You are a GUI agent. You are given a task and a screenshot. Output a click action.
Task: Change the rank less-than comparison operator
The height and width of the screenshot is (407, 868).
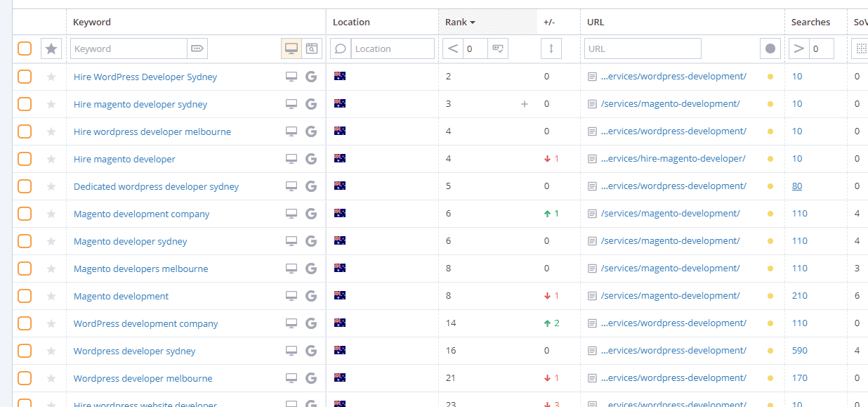coord(453,49)
